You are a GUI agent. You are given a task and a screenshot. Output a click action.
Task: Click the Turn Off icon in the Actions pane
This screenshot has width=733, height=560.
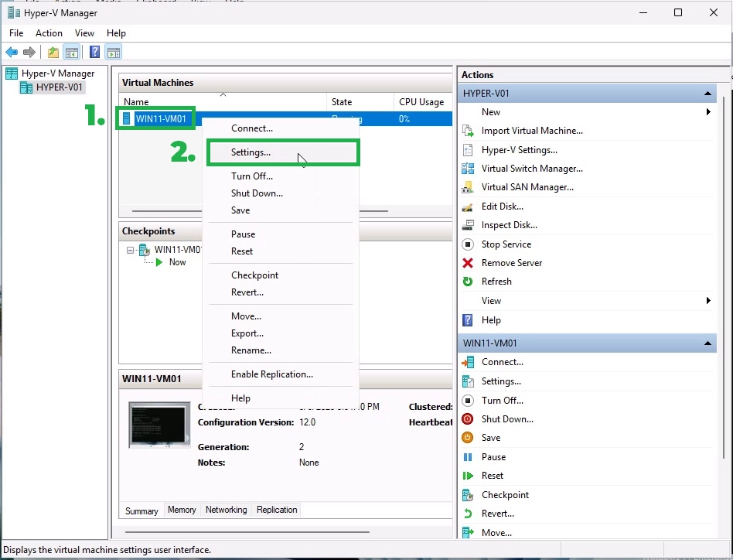pyautogui.click(x=468, y=401)
